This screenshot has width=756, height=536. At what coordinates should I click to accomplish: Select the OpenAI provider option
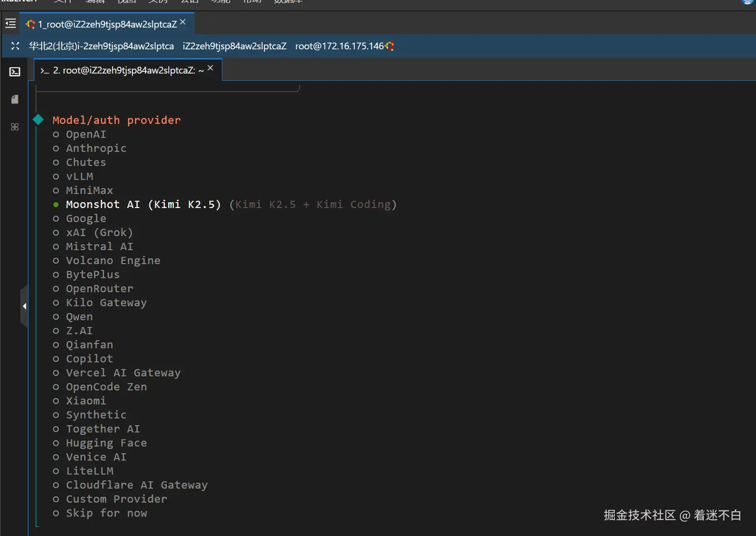point(79,134)
